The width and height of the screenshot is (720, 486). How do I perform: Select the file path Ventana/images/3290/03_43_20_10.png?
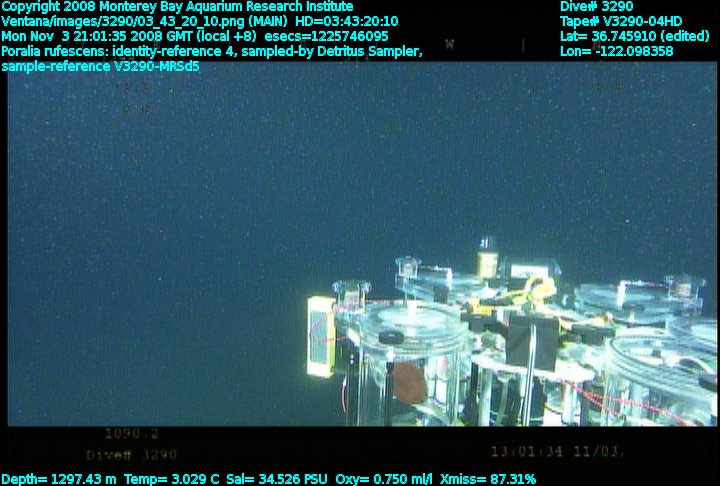[123, 22]
